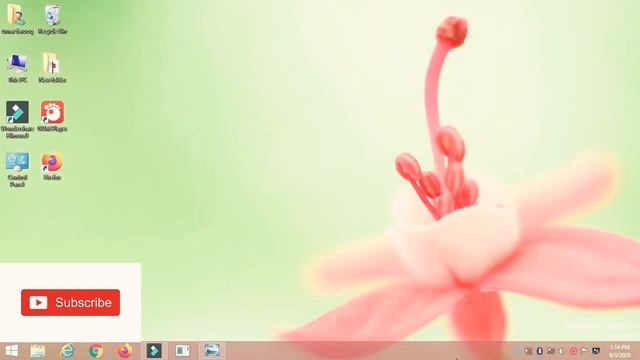Launch Internet Explorer from the taskbar
This screenshot has width=640, height=360.
[x=67, y=351]
